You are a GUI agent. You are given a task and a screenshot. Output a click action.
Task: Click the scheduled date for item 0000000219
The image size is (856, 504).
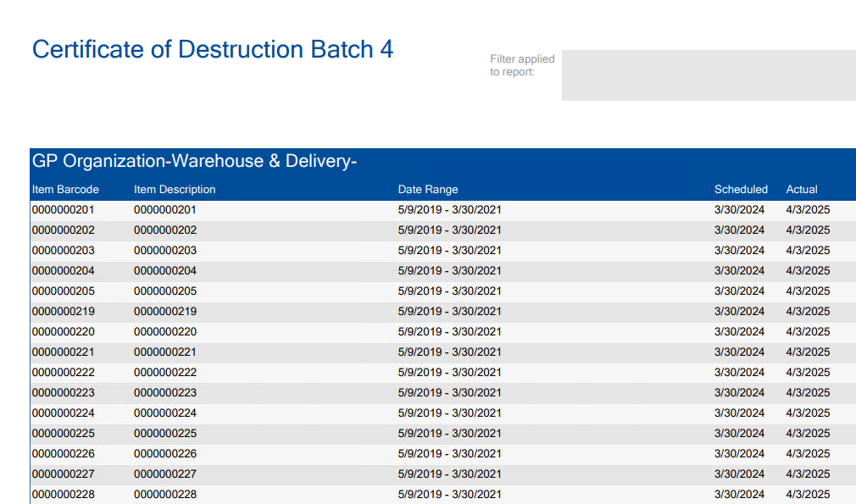coord(739,312)
